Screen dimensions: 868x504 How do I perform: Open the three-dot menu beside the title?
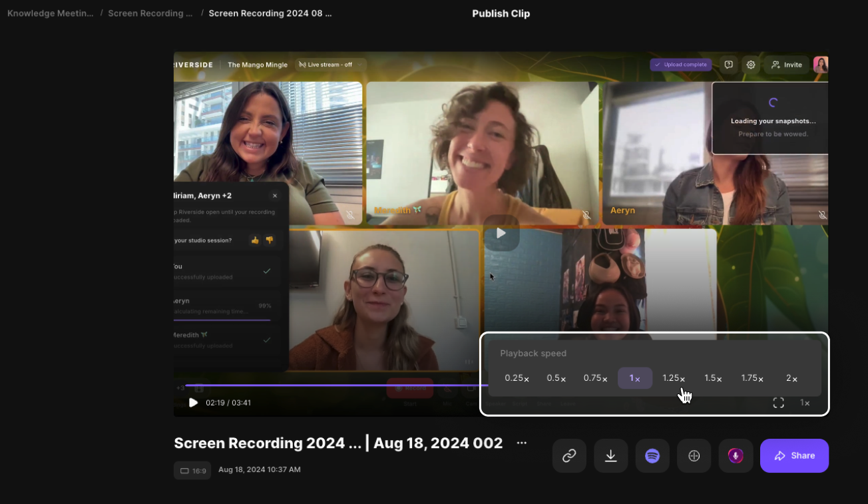522,443
